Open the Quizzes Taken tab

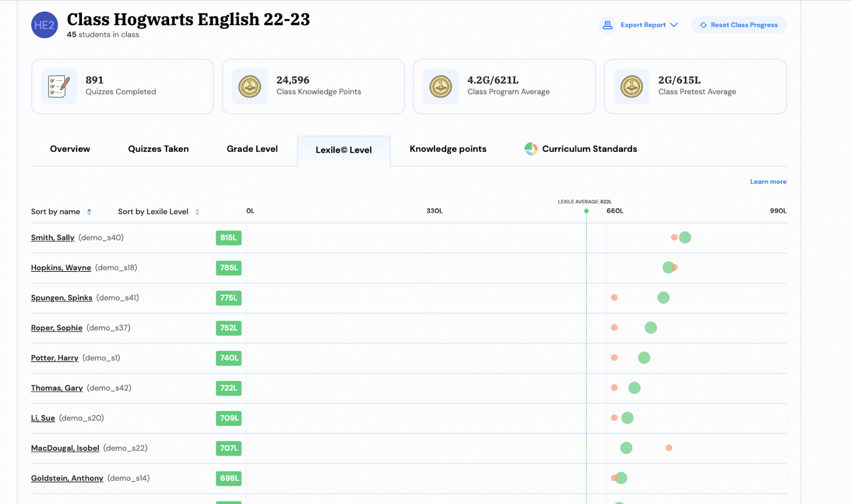click(x=158, y=149)
